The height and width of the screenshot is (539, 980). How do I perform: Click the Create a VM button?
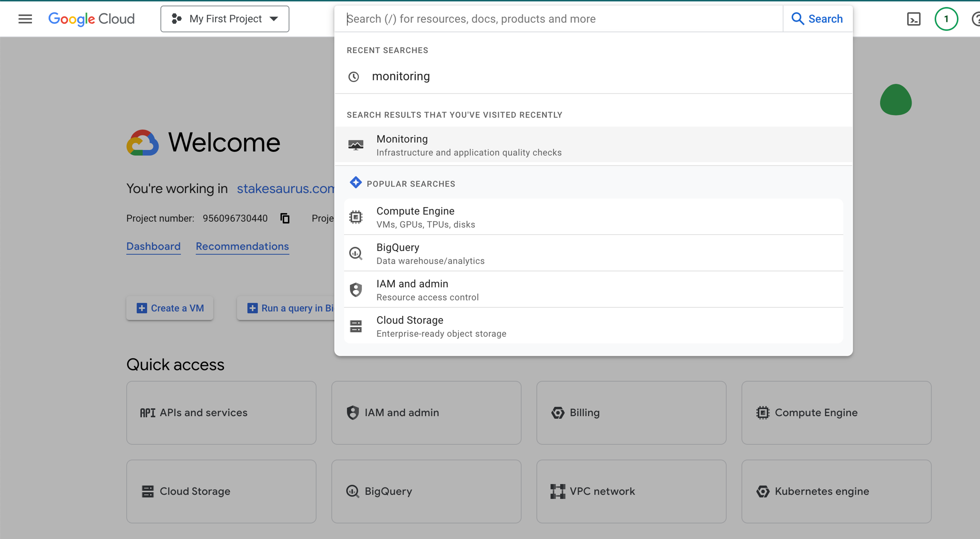point(170,308)
